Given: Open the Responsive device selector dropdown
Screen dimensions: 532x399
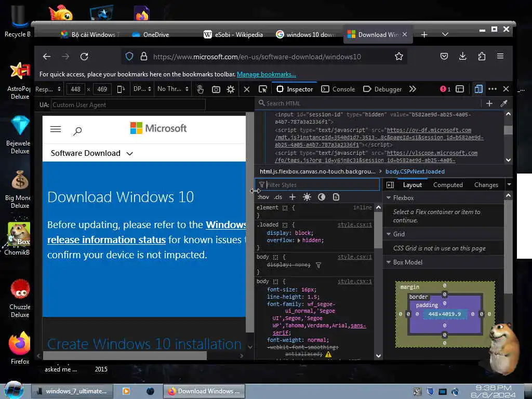Looking at the screenshot, I should tap(48, 89).
